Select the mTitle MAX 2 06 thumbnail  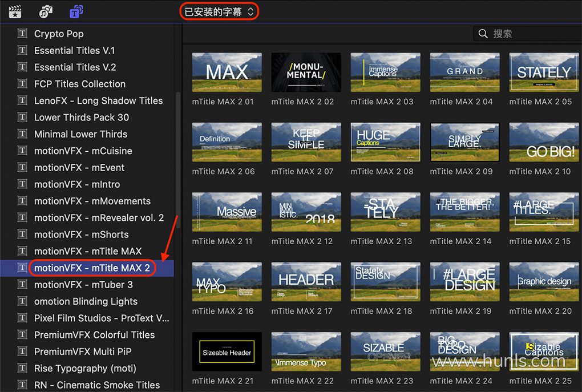227,142
